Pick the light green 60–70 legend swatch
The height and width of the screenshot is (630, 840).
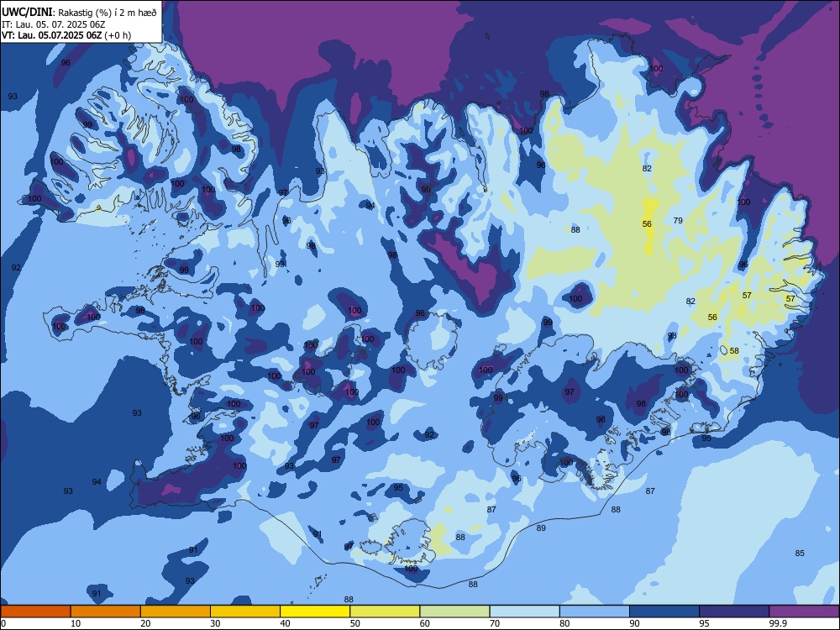[454, 612]
